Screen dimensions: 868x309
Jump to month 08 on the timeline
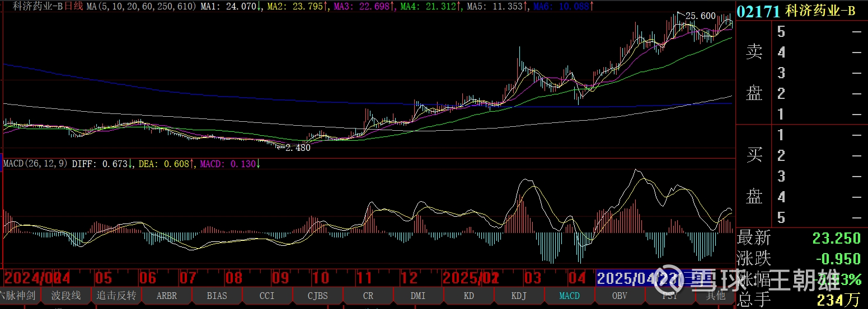tap(234, 278)
